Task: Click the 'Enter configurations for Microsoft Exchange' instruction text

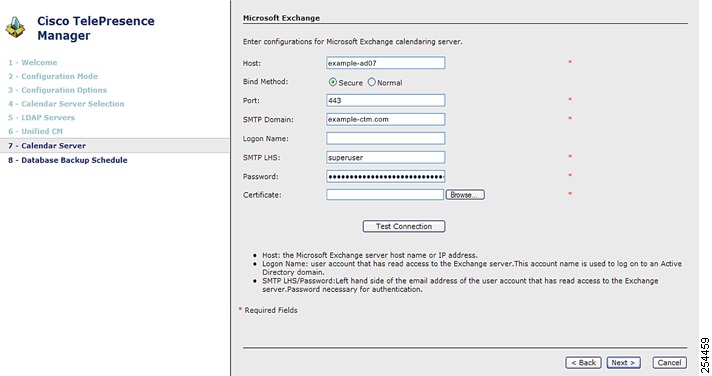Action: click(x=352, y=41)
